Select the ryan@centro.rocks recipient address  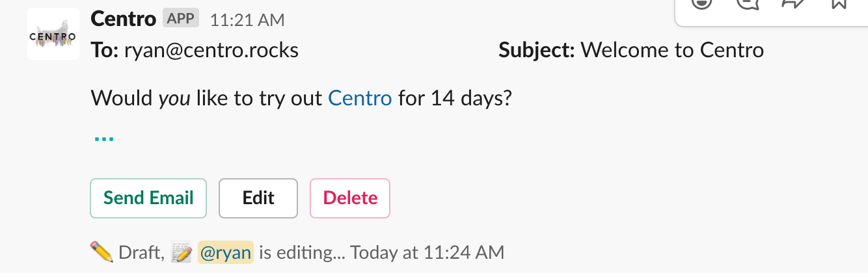211,50
